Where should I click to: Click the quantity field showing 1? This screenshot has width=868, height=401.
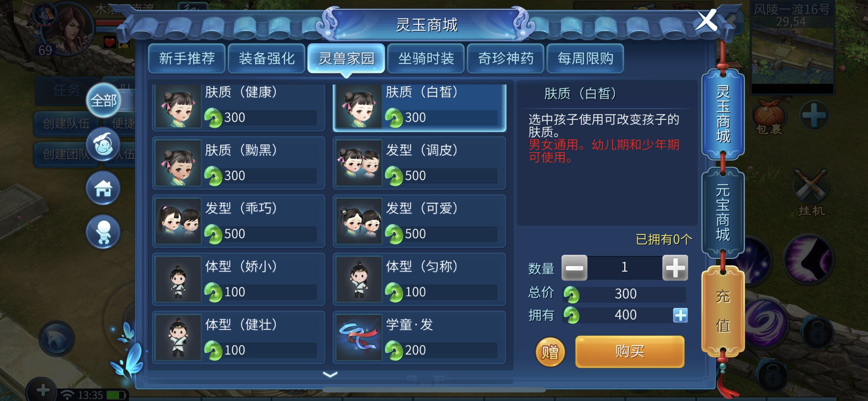point(625,267)
